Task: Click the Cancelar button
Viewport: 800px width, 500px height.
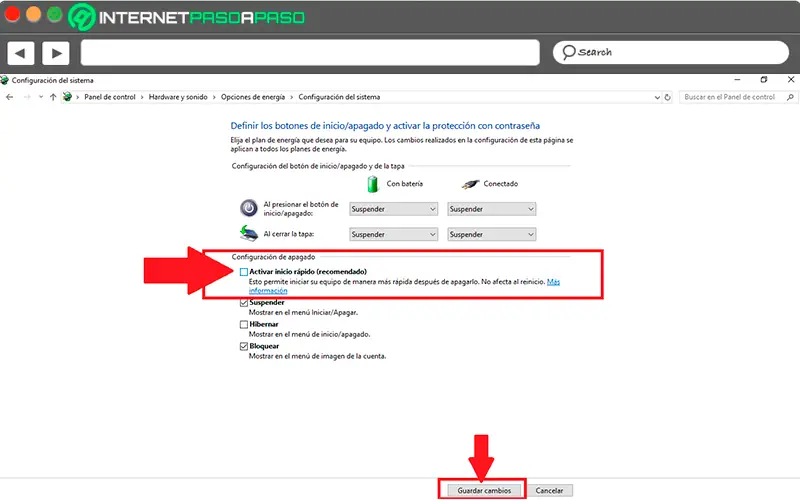Action: tap(549, 490)
